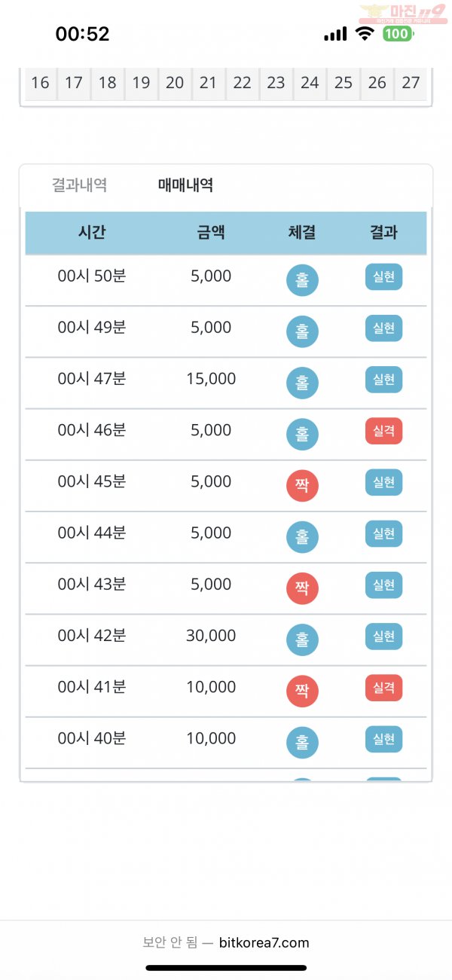The image size is (452, 980).
Task: Select number 16 in the number strip
Action: 40,83
